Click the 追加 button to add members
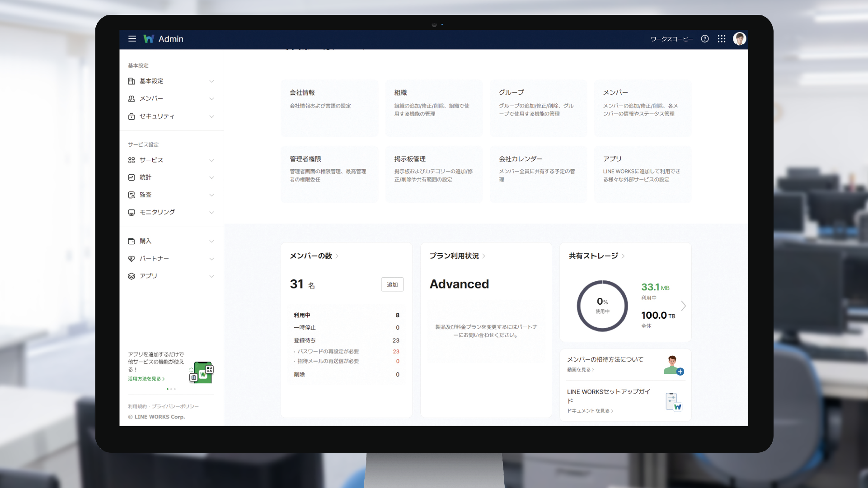The width and height of the screenshot is (868, 488). pyautogui.click(x=392, y=284)
